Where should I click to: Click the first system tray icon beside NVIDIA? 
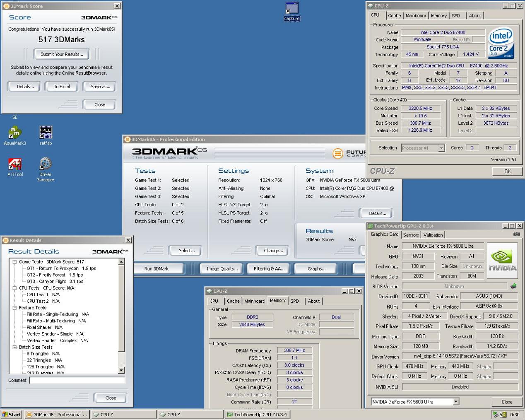coord(495,414)
